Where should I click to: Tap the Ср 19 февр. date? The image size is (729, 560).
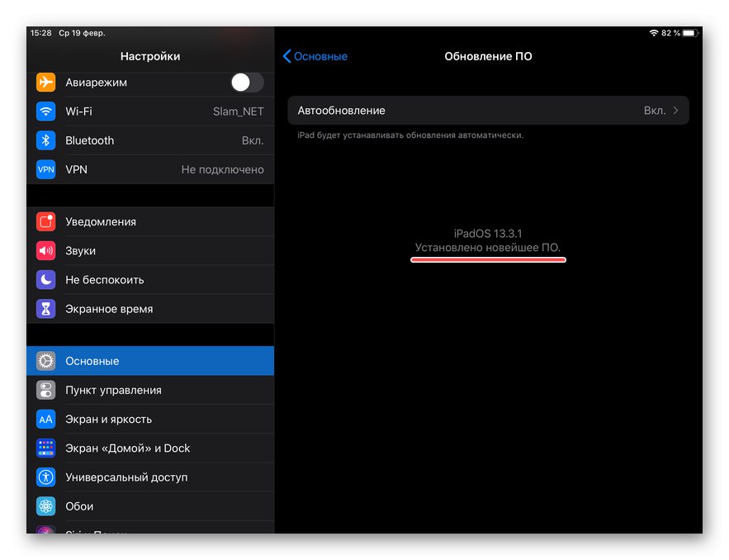(82, 33)
